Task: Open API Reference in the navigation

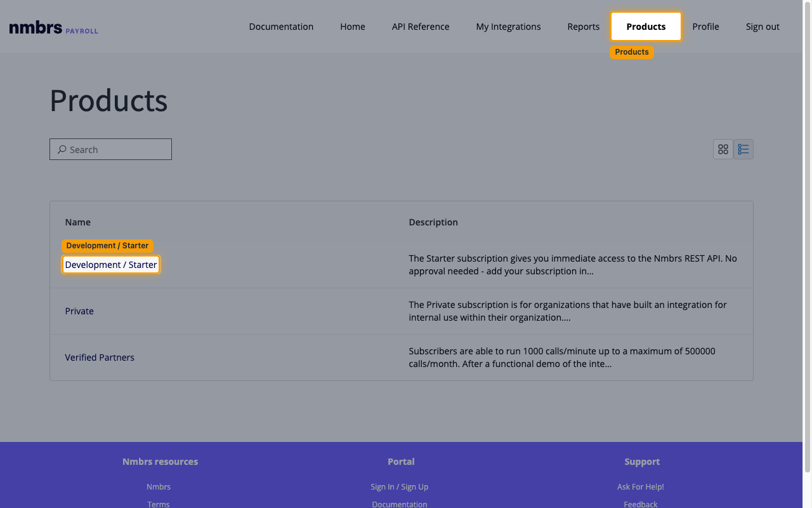Action: 421,27
